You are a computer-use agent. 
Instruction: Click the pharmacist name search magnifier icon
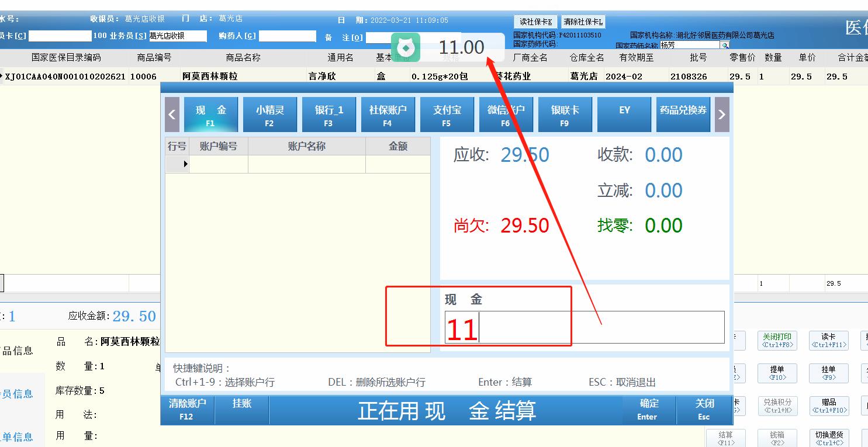tap(725, 45)
